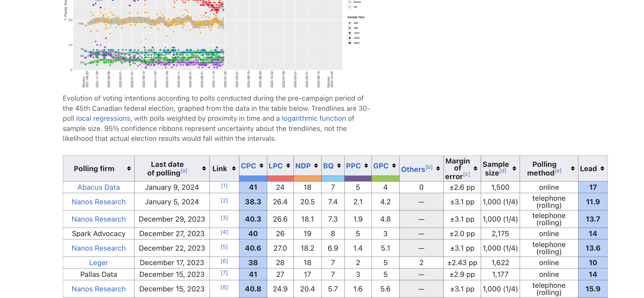
Task: Select the Spark Advocacy firm cell
Action: point(99,234)
